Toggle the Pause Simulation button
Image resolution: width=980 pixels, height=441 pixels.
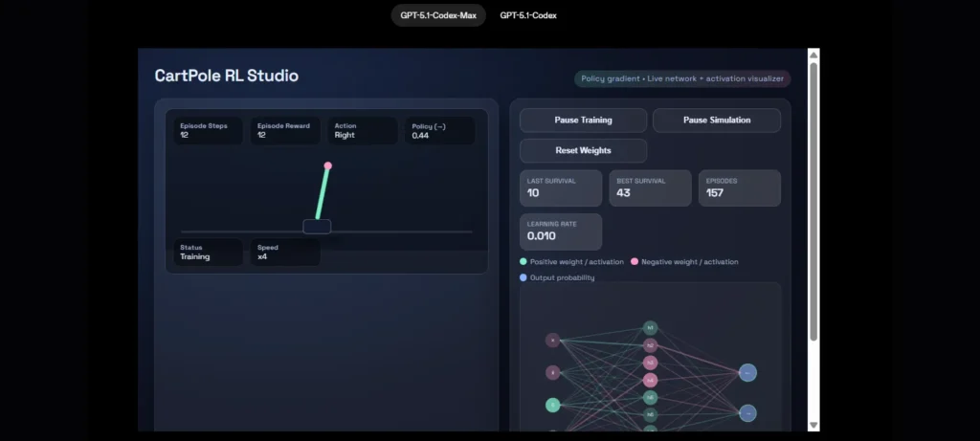[716, 121]
